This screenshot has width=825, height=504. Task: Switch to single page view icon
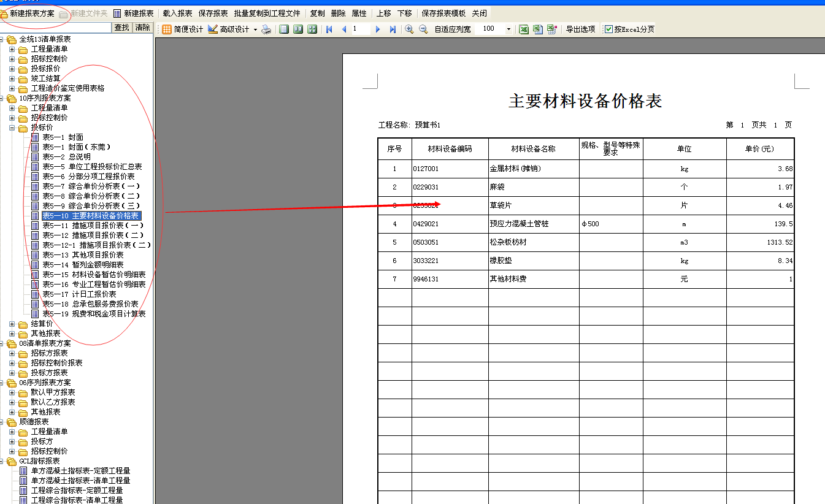pyautogui.click(x=283, y=29)
